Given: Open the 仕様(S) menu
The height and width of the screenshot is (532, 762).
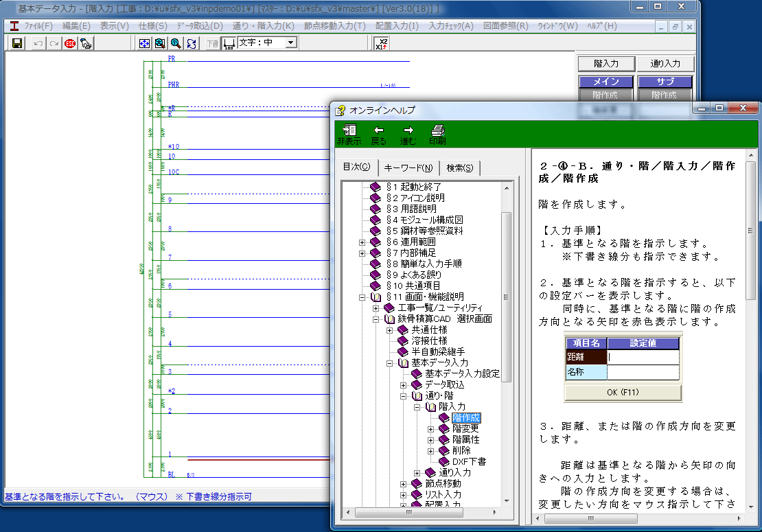Looking at the screenshot, I should [152, 26].
